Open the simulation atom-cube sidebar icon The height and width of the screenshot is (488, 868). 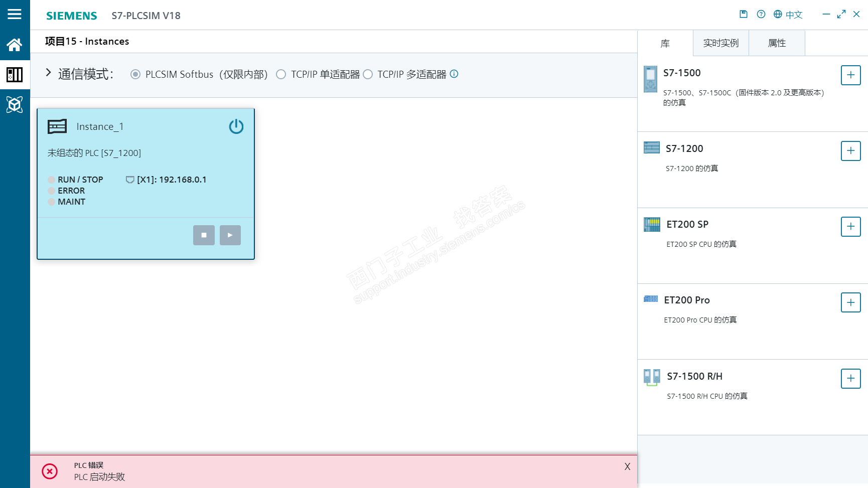15,104
